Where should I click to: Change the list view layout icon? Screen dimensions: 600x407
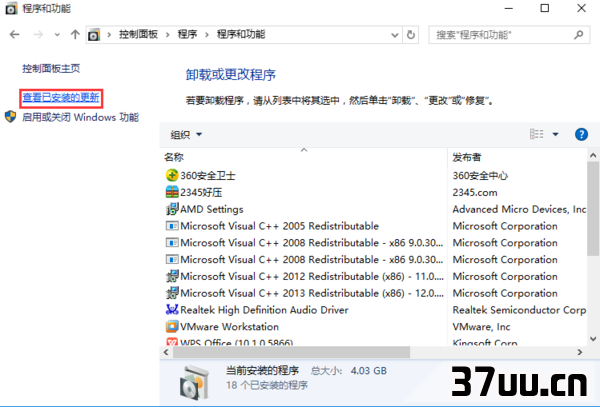[x=536, y=134]
